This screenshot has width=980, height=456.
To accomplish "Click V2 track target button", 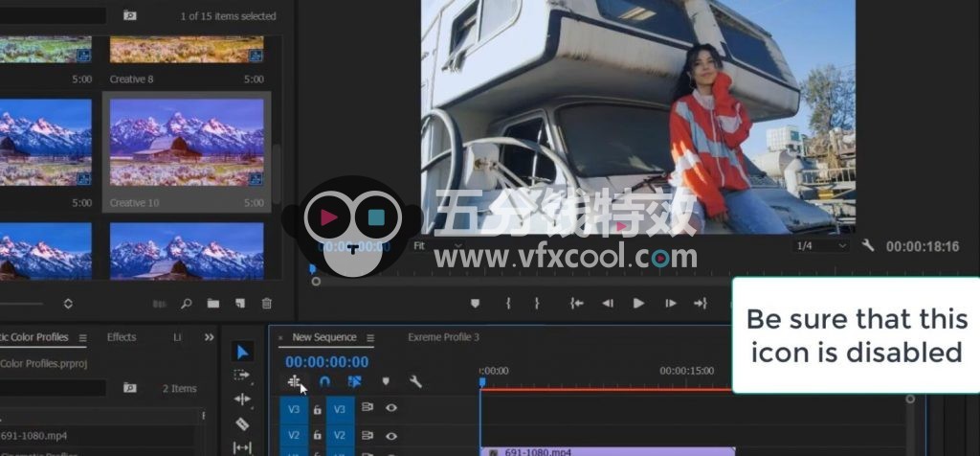I will [340, 435].
